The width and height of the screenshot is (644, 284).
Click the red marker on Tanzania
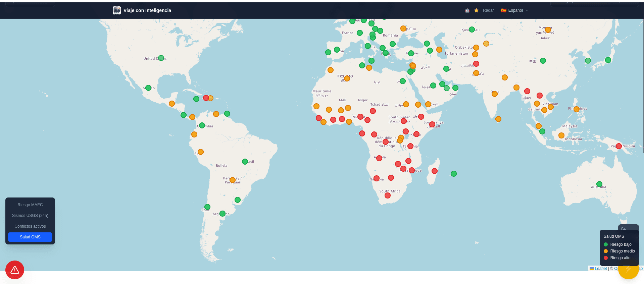[x=410, y=146]
